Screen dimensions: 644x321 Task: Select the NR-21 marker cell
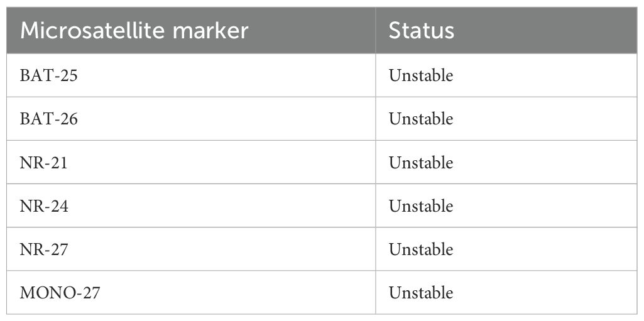(44, 163)
